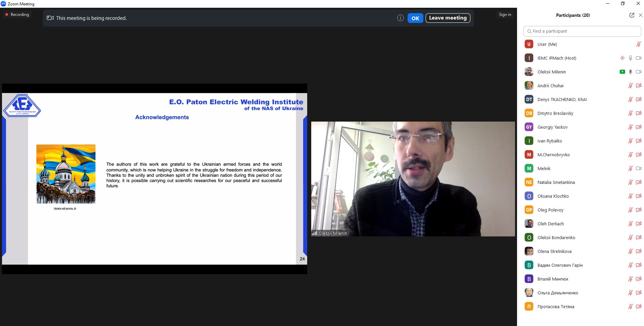644x326 pixels.
Task: Click the camera icon for Oleksii Milenin
Action: [x=638, y=72]
